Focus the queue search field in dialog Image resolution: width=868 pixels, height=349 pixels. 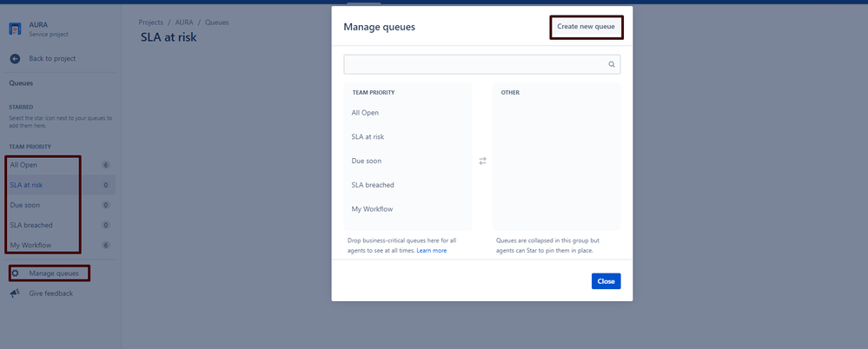point(481,64)
